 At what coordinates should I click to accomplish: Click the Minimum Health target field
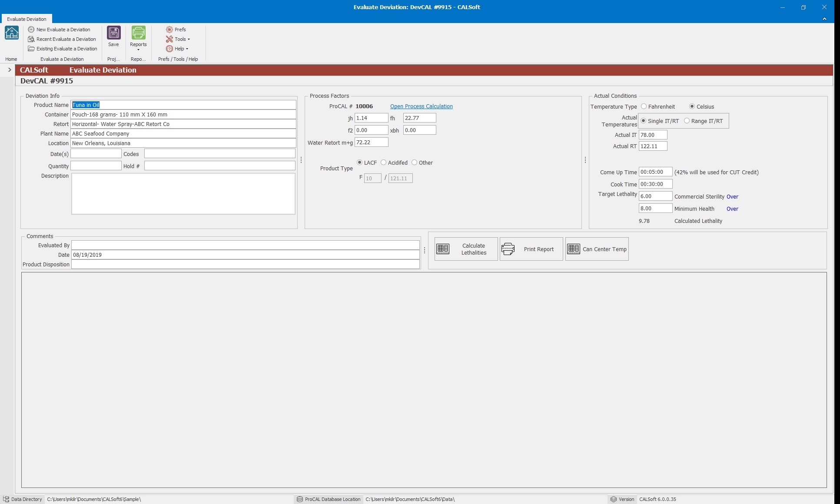(656, 208)
